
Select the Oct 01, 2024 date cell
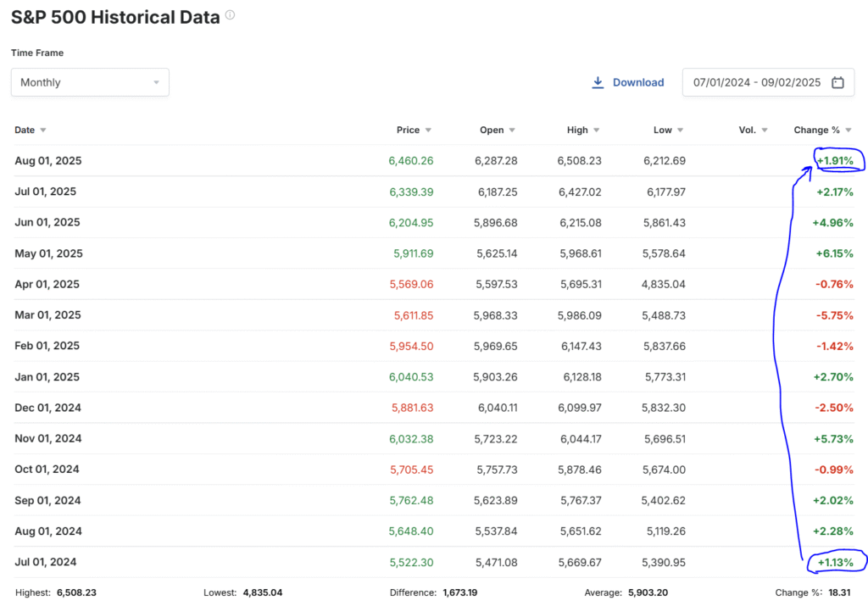pyautogui.click(x=47, y=470)
